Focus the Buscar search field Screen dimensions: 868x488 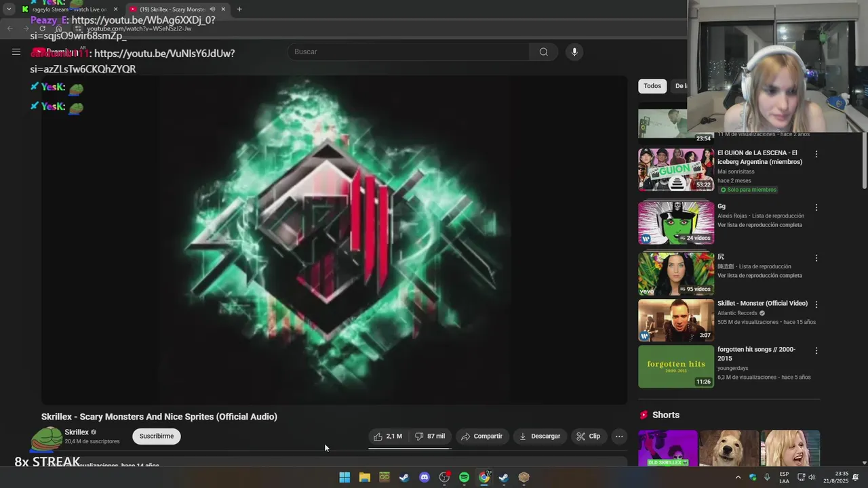(409, 52)
